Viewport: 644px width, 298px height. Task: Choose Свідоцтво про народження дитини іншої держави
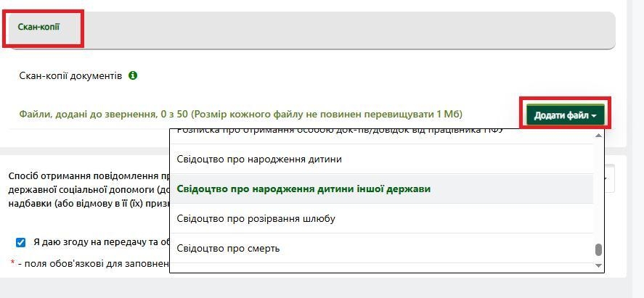click(x=303, y=189)
